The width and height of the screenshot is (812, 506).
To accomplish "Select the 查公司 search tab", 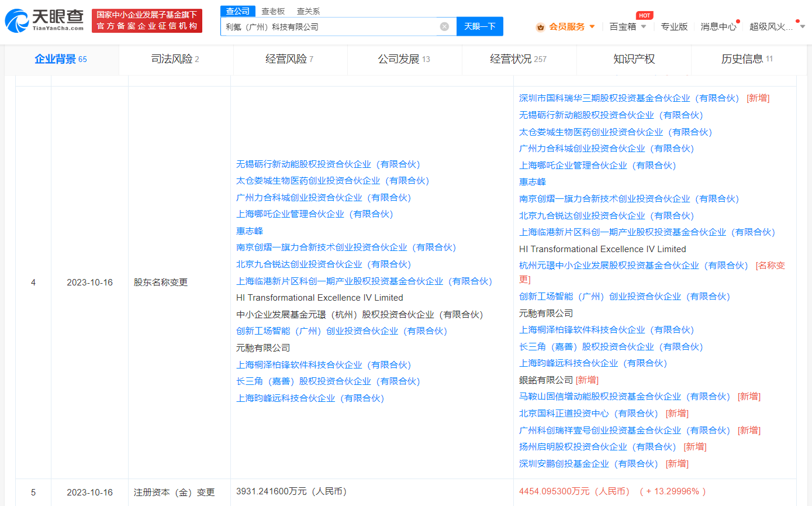I will (x=238, y=11).
